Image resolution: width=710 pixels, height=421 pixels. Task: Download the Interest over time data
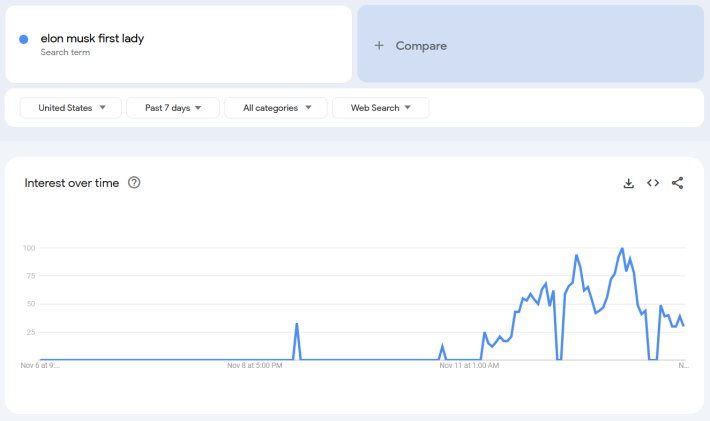point(628,183)
